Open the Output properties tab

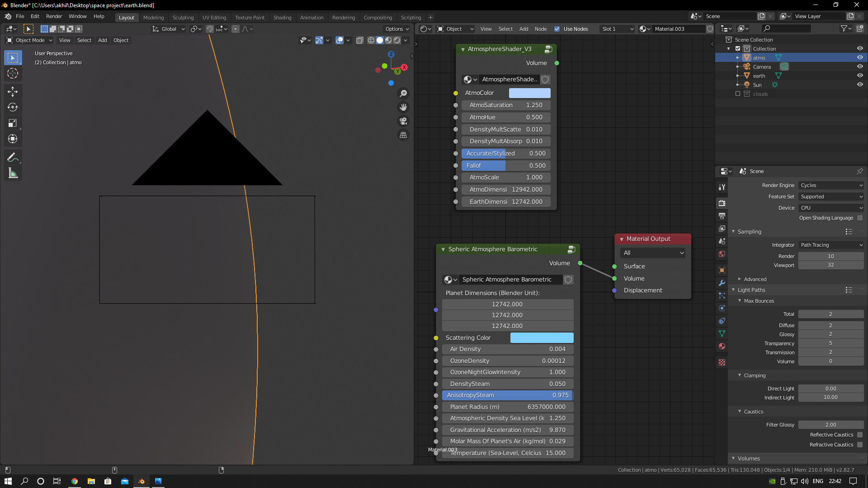pos(722,216)
